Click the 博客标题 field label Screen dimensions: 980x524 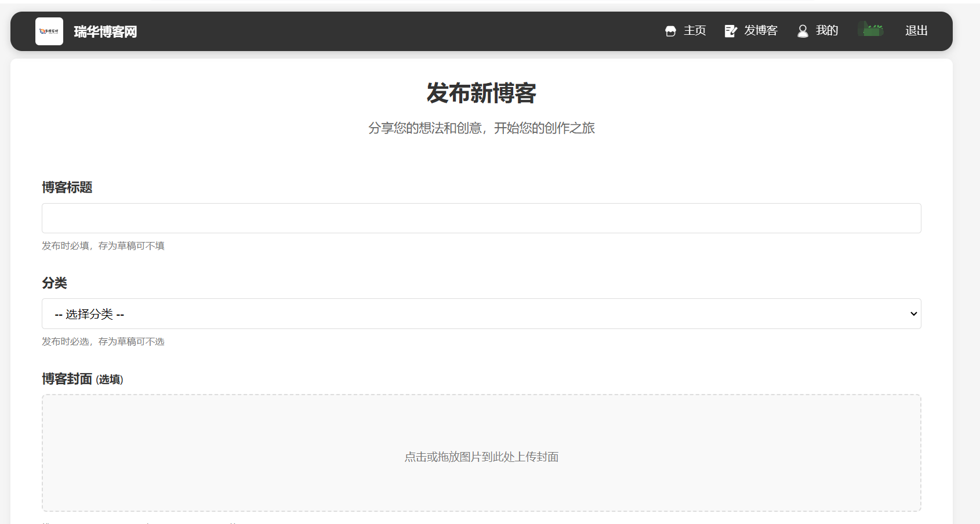coord(67,187)
